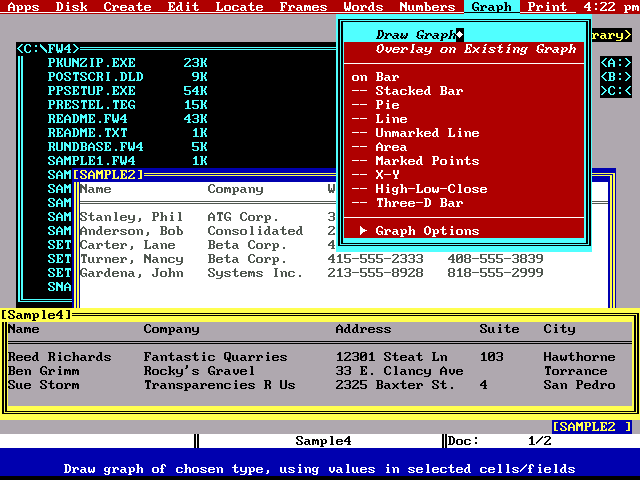
Task: Open the Words menu
Action: [x=363, y=7]
